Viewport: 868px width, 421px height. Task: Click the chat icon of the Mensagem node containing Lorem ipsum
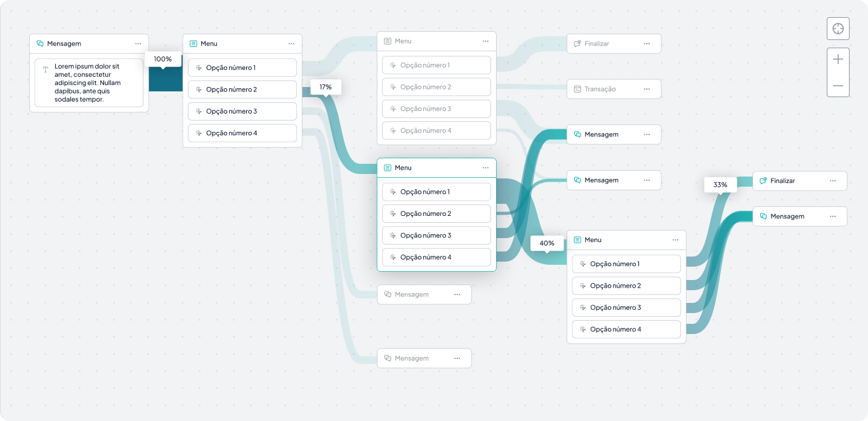pyautogui.click(x=40, y=44)
